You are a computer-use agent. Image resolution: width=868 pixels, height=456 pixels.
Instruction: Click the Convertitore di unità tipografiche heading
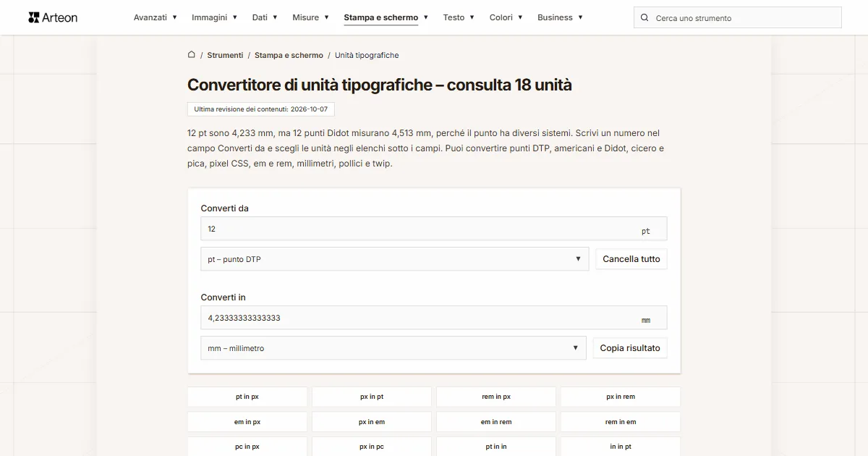pos(380,85)
